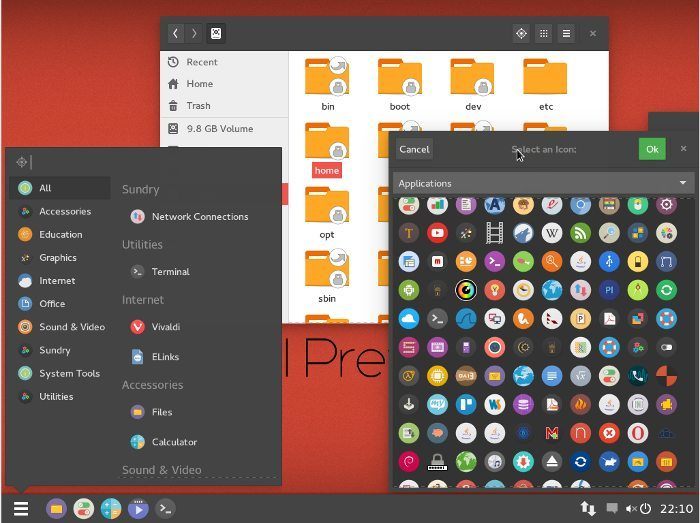This screenshot has height=523, width=700.
Task: Pick the WS WebStorm icon
Action: [494, 404]
